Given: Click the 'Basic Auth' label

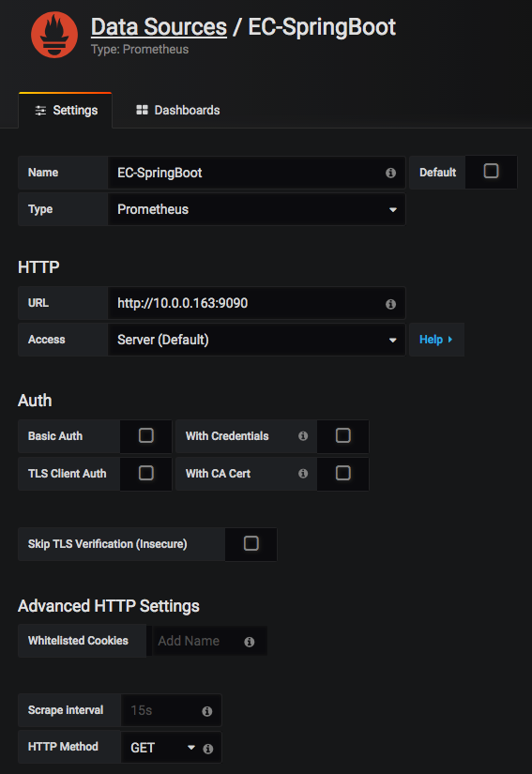Looking at the screenshot, I should pos(55,436).
